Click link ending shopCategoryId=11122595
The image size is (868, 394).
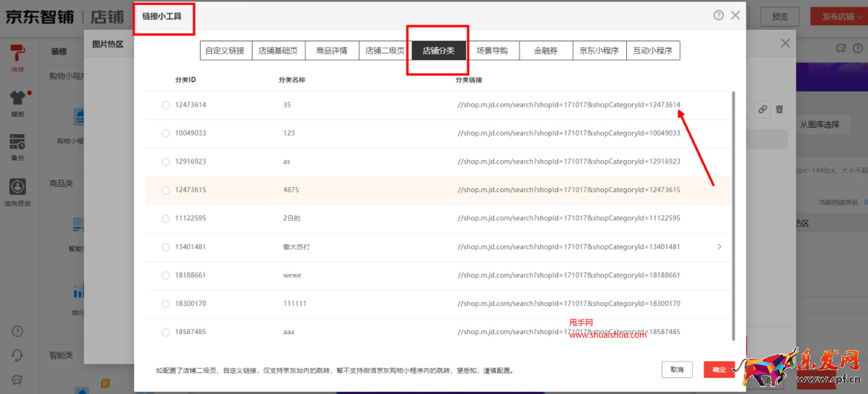pyautogui.click(x=569, y=218)
